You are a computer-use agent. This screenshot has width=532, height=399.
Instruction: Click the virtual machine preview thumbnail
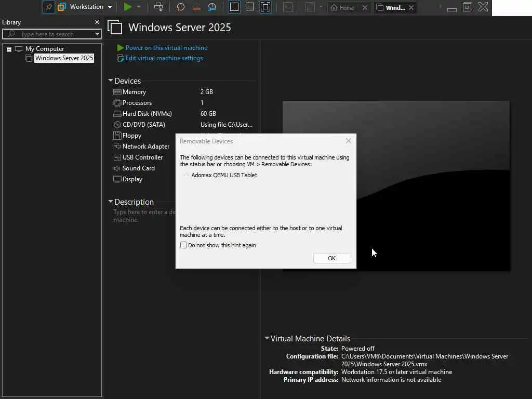396,185
